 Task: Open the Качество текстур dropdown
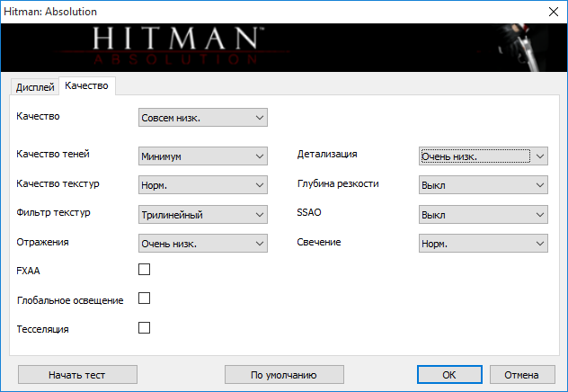(x=203, y=185)
